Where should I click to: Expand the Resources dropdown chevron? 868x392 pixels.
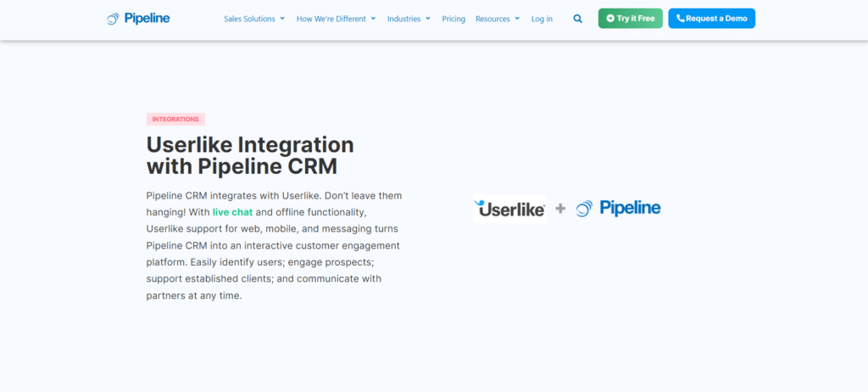[517, 19]
